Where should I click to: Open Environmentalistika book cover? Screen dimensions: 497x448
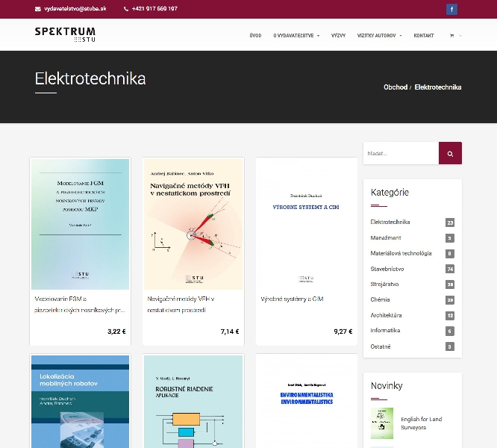click(x=307, y=402)
